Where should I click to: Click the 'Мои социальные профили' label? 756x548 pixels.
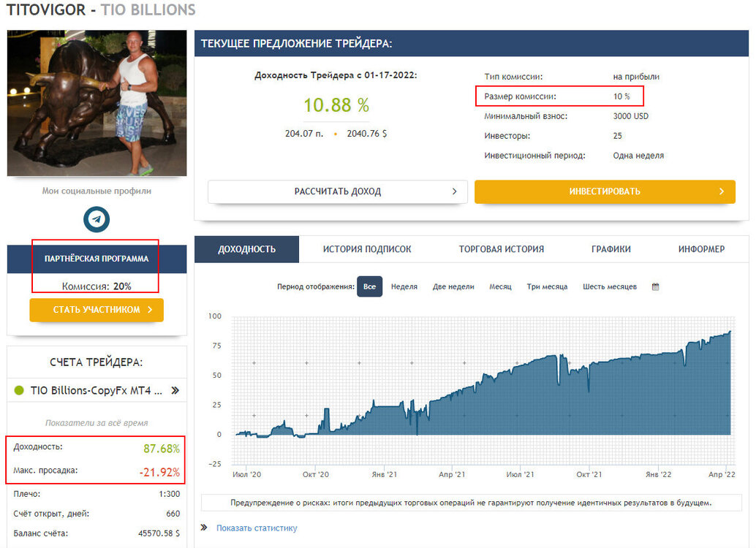(x=97, y=191)
